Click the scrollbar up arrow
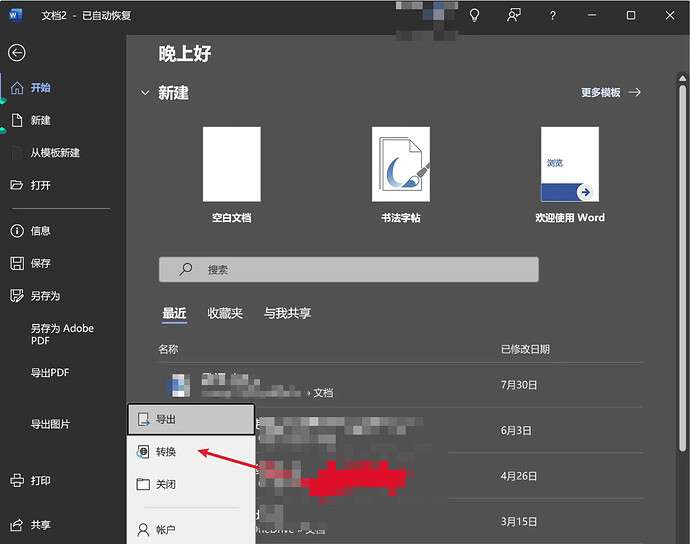This screenshot has width=690, height=544. [x=682, y=78]
